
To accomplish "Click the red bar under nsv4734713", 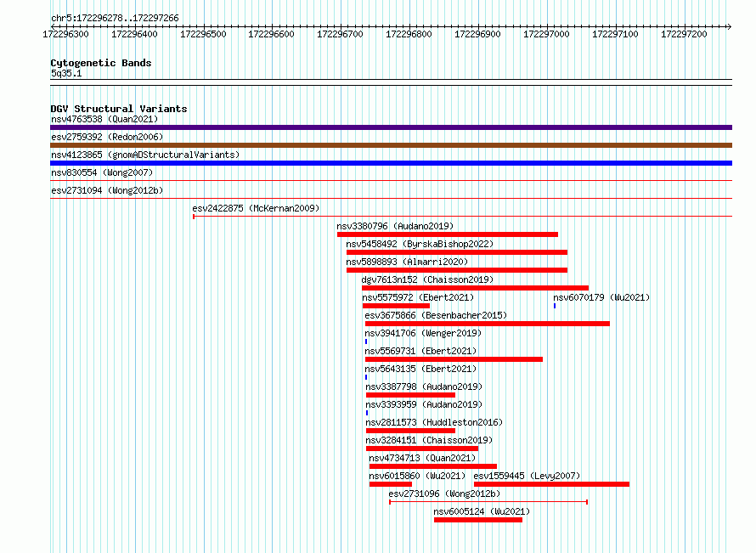I will pos(433,466).
